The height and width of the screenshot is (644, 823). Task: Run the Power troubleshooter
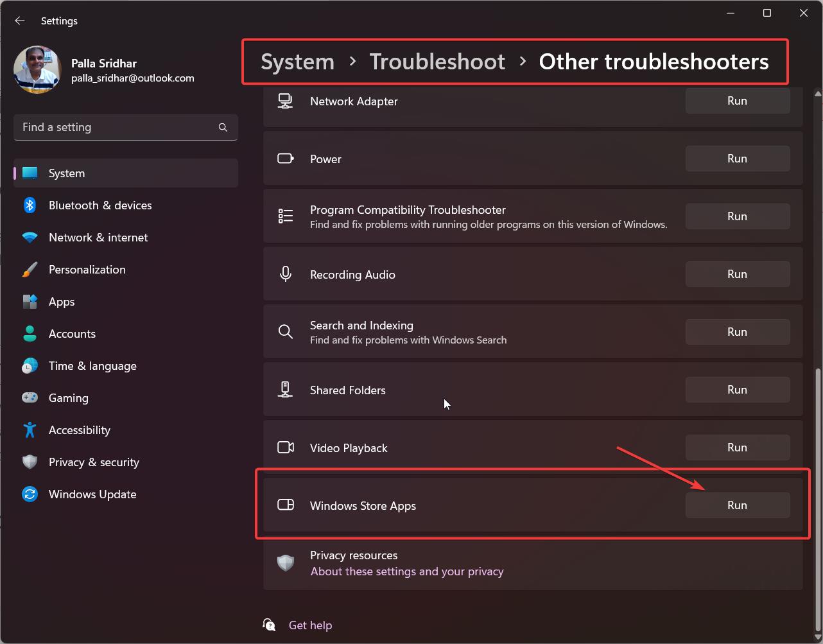coord(737,159)
